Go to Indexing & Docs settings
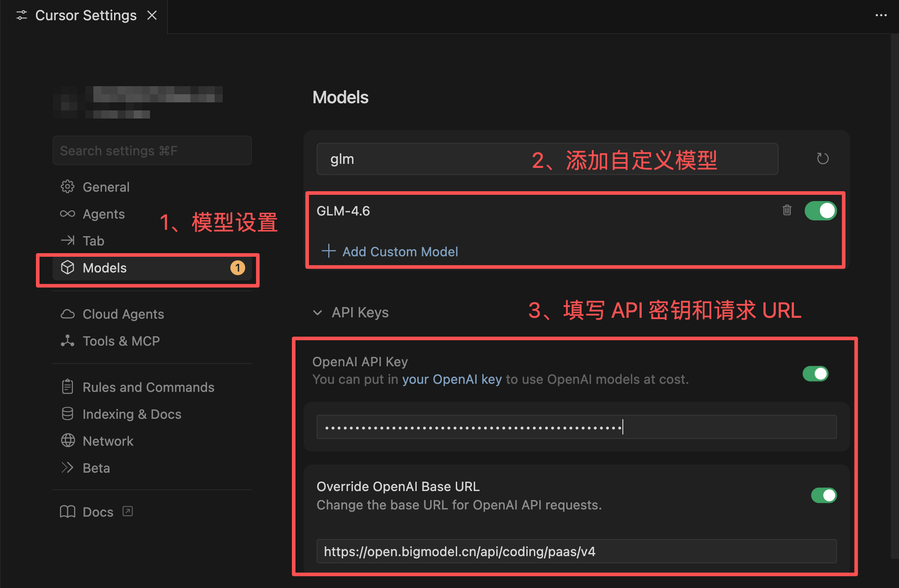The image size is (899, 588). click(132, 414)
